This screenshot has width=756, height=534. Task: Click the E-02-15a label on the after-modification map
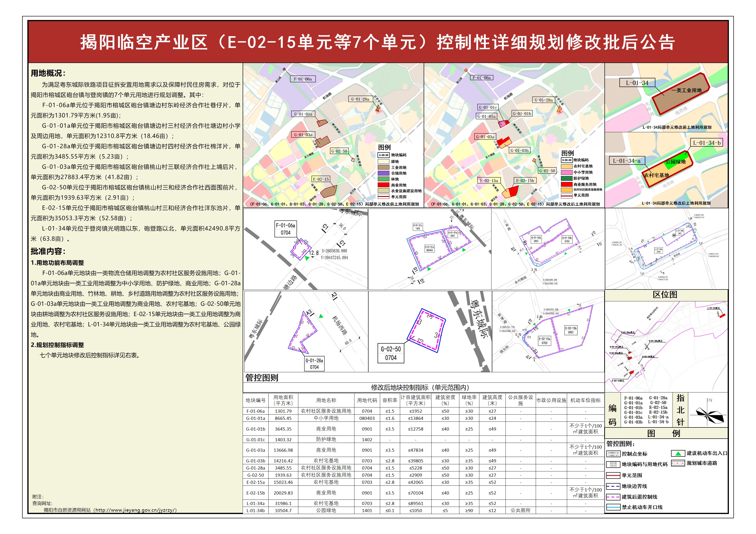[489, 181]
